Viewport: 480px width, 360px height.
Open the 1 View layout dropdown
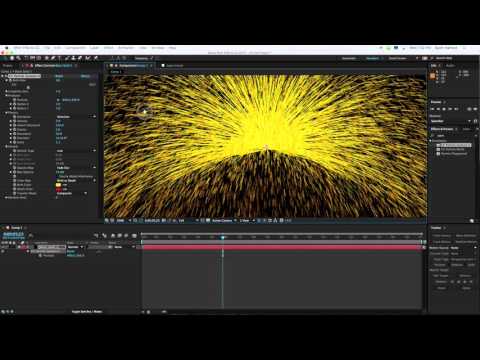pos(247,221)
